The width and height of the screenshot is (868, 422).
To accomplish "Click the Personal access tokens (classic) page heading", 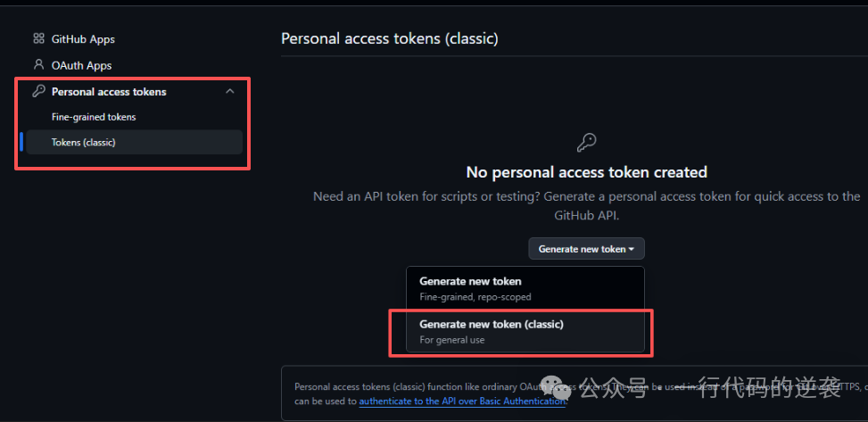I will 389,38.
